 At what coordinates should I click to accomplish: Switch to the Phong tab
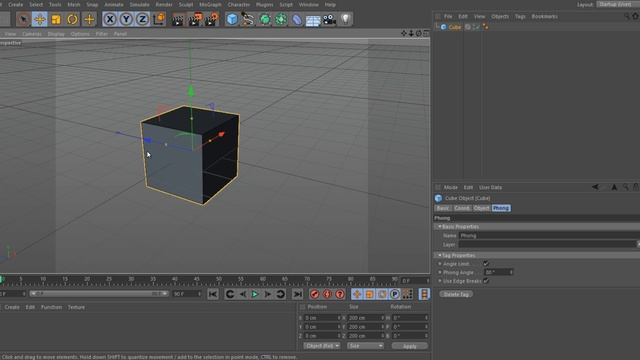(501, 208)
